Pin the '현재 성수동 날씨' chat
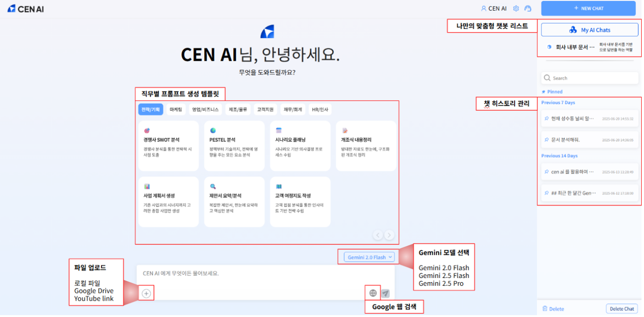644x317 pixels. coord(547,119)
